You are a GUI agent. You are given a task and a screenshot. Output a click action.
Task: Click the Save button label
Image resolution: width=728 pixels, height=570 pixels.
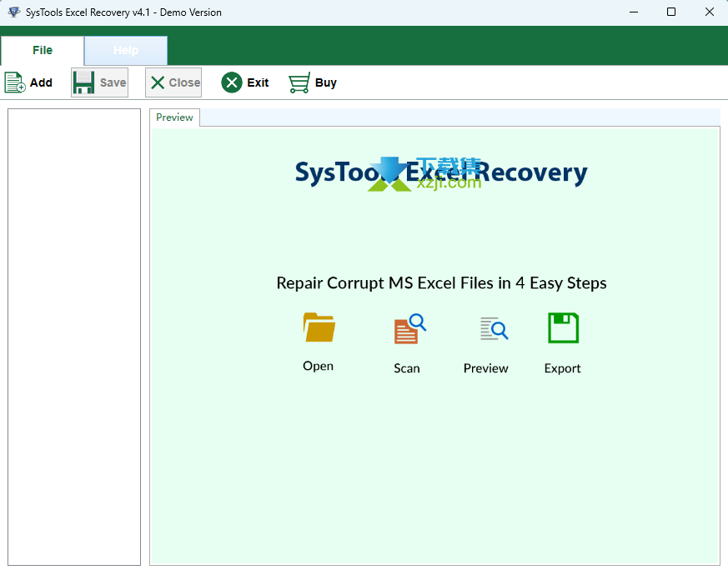point(113,82)
